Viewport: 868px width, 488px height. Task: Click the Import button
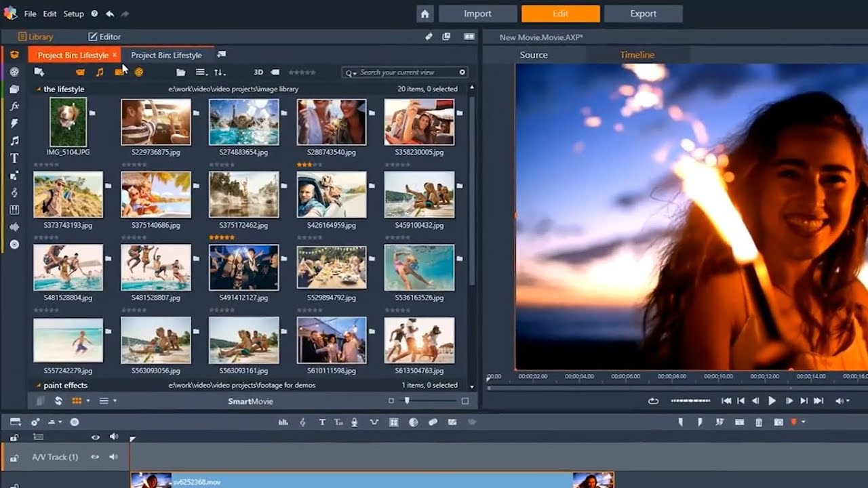pyautogui.click(x=477, y=14)
